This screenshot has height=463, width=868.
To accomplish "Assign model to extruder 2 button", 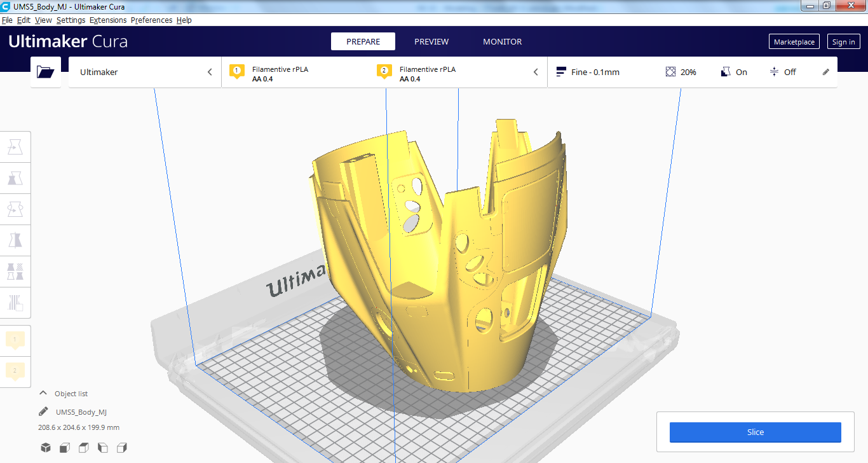I will (x=15, y=371).
